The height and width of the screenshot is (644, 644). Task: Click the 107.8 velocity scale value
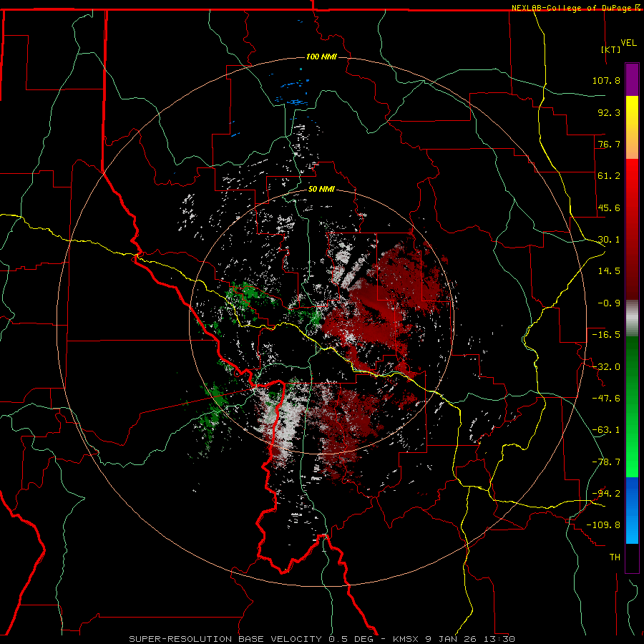pos(606,80)
